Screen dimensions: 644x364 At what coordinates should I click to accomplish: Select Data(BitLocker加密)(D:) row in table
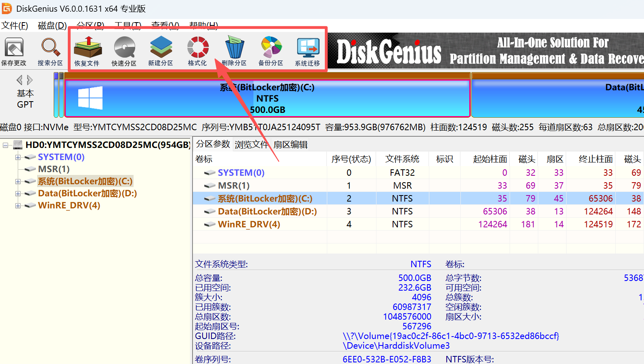pos(418,211)
